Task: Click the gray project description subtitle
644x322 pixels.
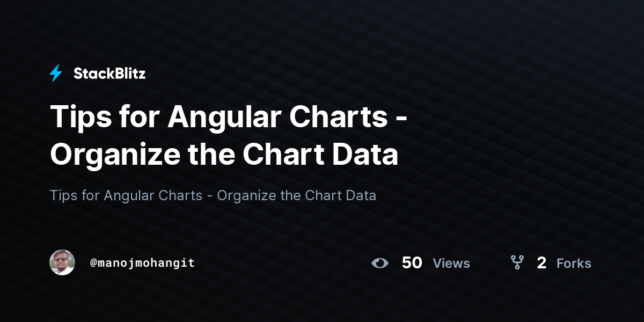Action: (x=213, y=195)
